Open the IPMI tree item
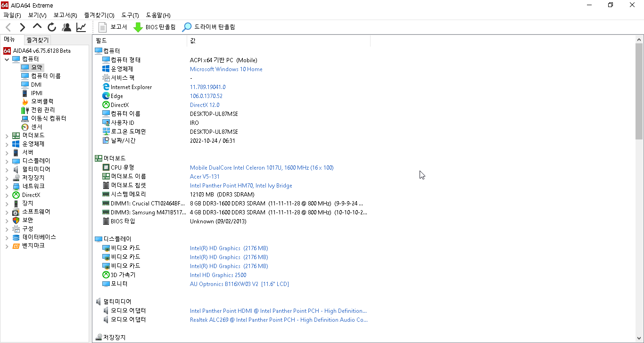 point(32,93)
